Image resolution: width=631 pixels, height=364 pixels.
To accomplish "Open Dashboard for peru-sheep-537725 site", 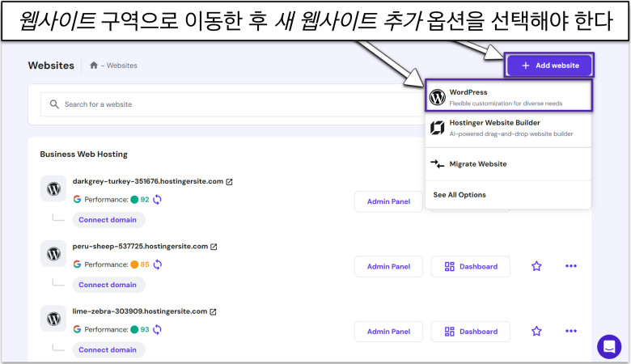I will (x=470, y=266).
